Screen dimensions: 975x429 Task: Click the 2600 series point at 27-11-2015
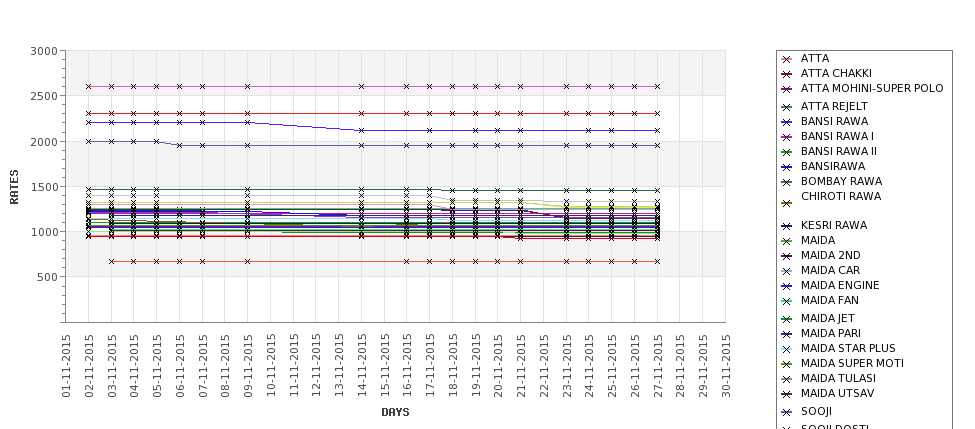pyautogui.click(x=657, y=86)
